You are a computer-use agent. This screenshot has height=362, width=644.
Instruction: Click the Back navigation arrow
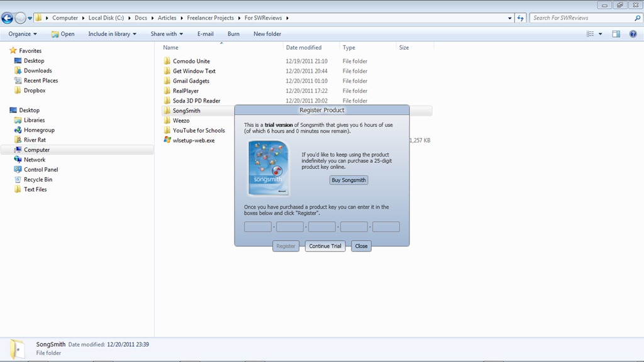click(8, 18)
